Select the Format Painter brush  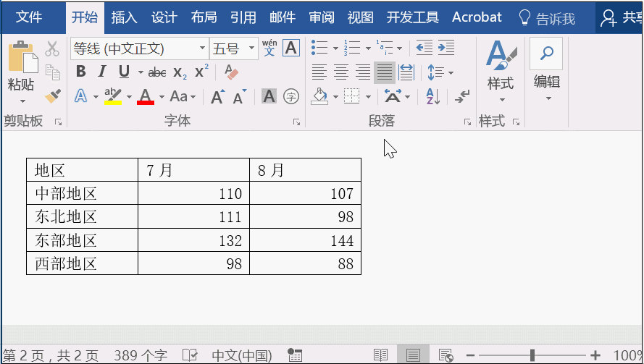coord(53,96)
